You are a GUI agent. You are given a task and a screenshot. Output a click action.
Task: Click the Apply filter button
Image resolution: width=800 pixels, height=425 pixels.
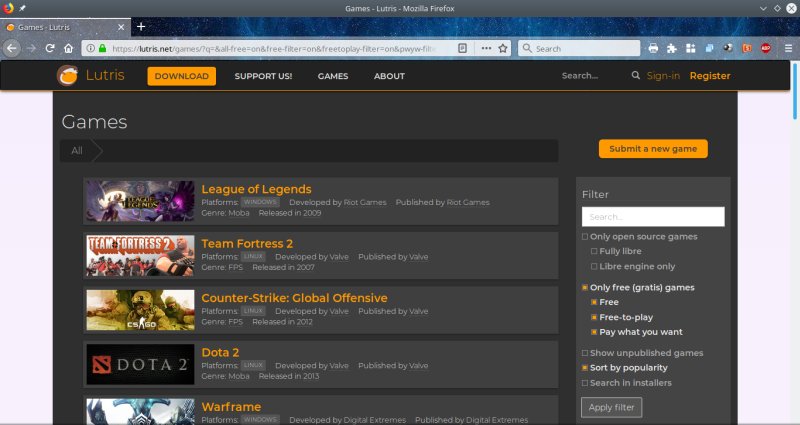(x=611, y=407)
